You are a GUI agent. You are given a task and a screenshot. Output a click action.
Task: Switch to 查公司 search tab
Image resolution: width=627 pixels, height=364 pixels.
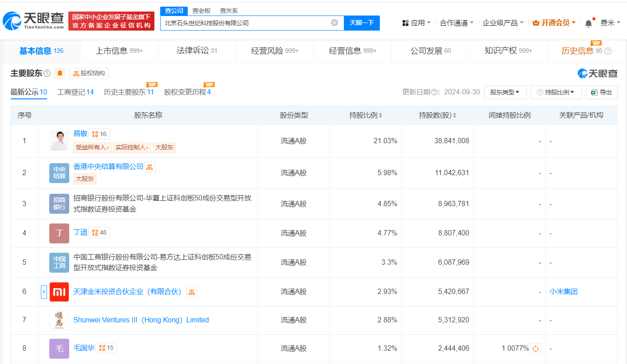(174, 11)
